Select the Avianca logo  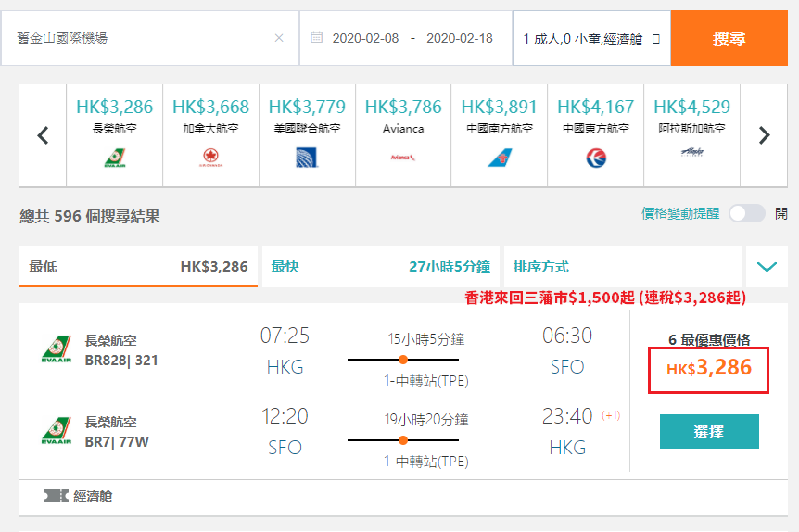403,158
